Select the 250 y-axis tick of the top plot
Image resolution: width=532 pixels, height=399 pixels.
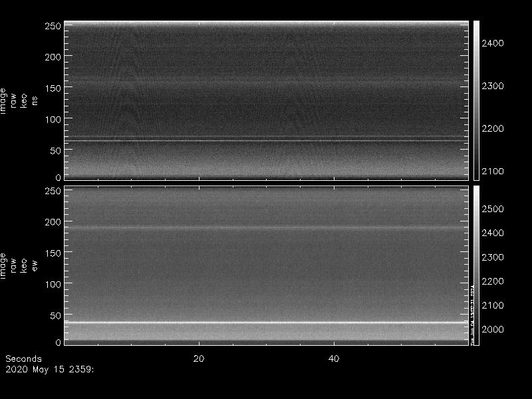click(53, 26)
